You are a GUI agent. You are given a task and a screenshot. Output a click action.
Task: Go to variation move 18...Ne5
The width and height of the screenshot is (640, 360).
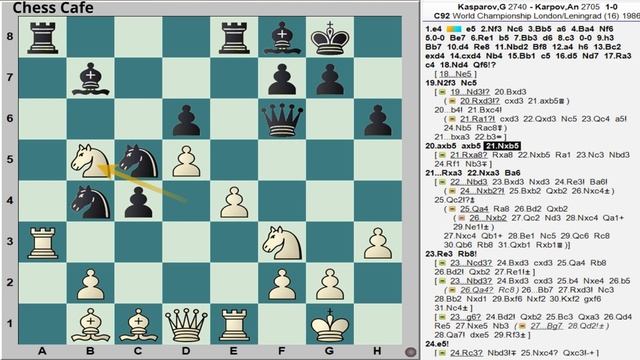456,74
